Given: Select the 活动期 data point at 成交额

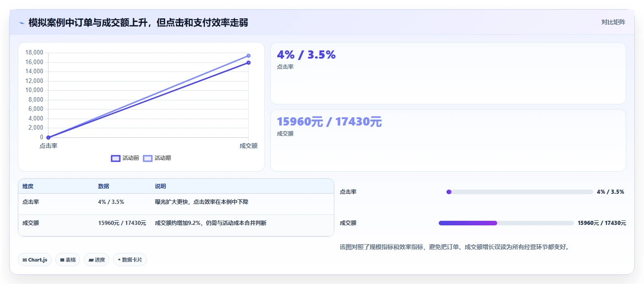Looking at the screenshot, I should pos(248,56).
